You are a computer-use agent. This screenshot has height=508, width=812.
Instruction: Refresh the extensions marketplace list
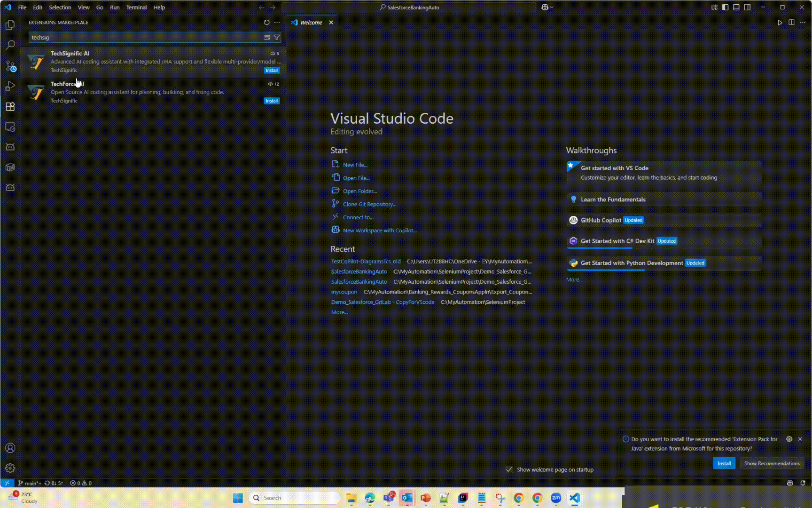pos(266,23)
